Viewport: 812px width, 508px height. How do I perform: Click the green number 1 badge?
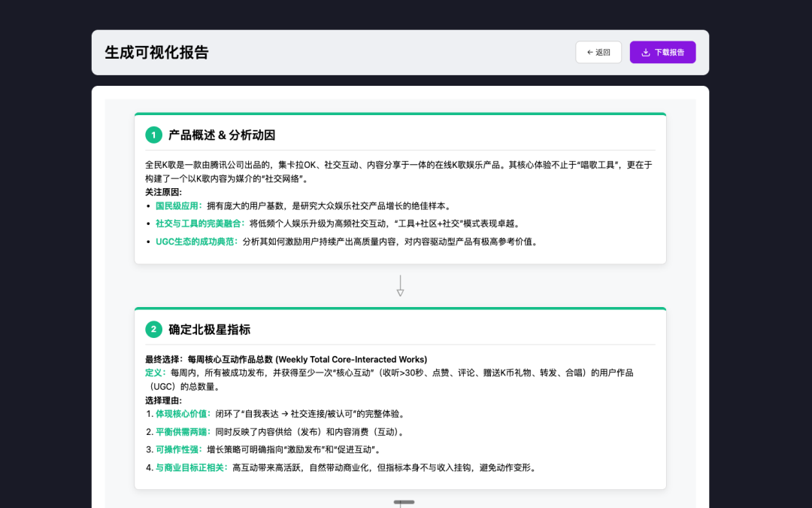pos(153,135)
